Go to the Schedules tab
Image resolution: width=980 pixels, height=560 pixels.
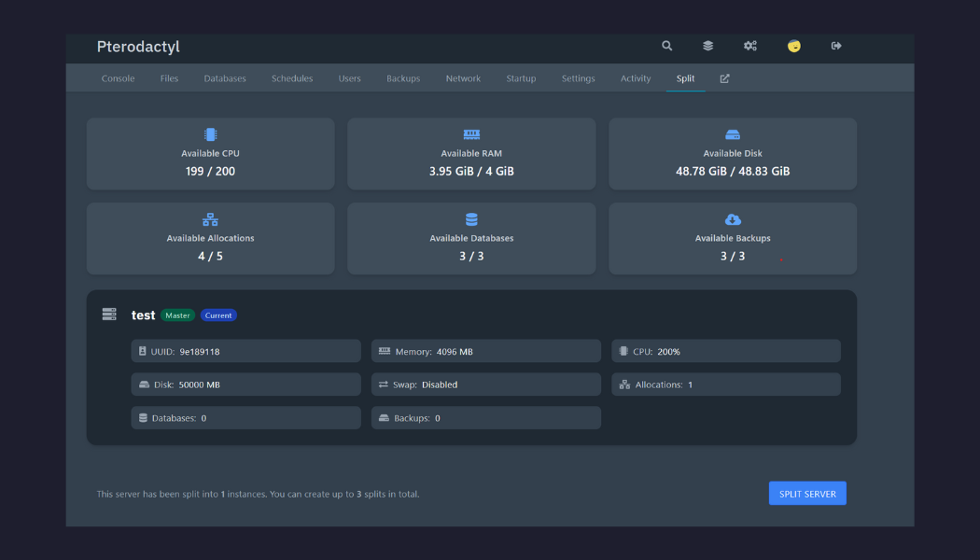292,78
